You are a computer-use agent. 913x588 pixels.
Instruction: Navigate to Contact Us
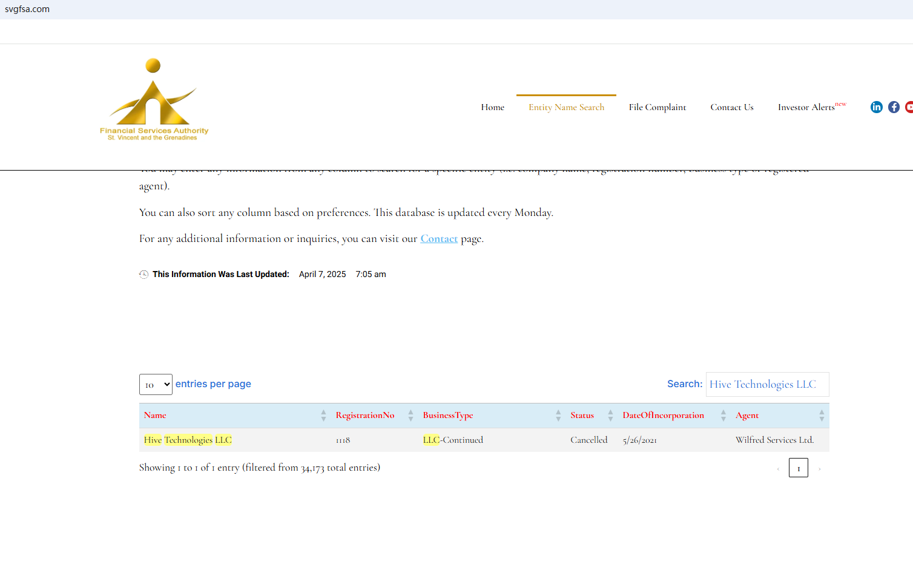point(731,107)
